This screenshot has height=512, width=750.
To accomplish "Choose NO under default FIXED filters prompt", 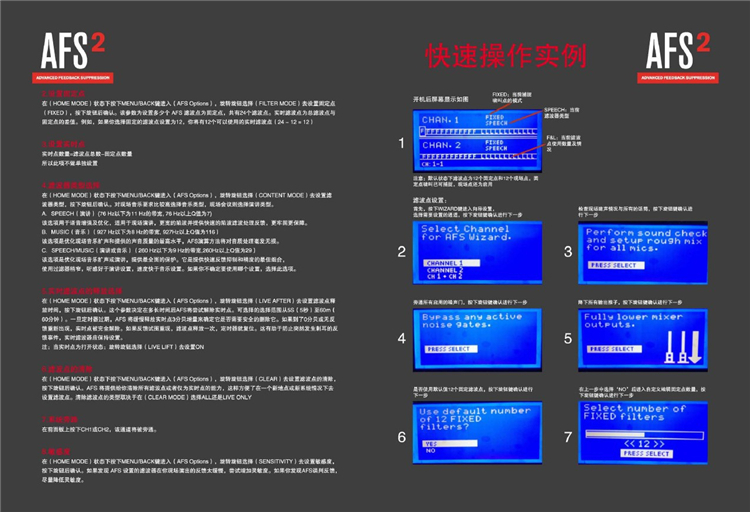I will pyautogui.click(x=430, y=451).
